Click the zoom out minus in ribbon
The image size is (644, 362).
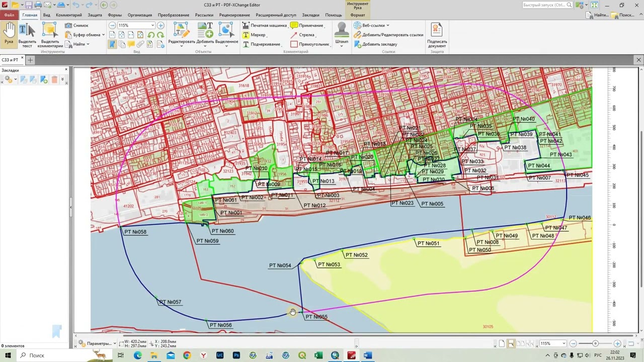112,25
